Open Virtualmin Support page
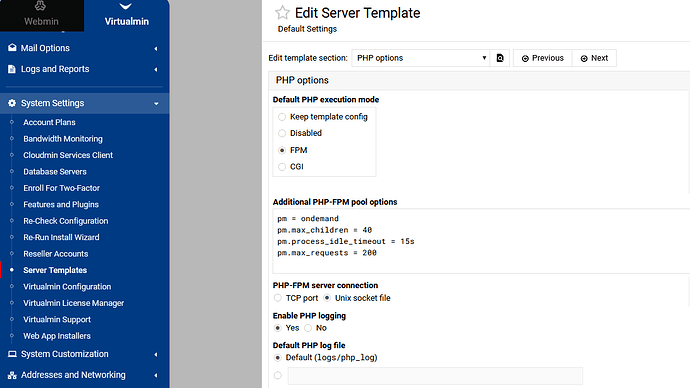Screen dimensions: 690x388 click(x=57, y=319)
